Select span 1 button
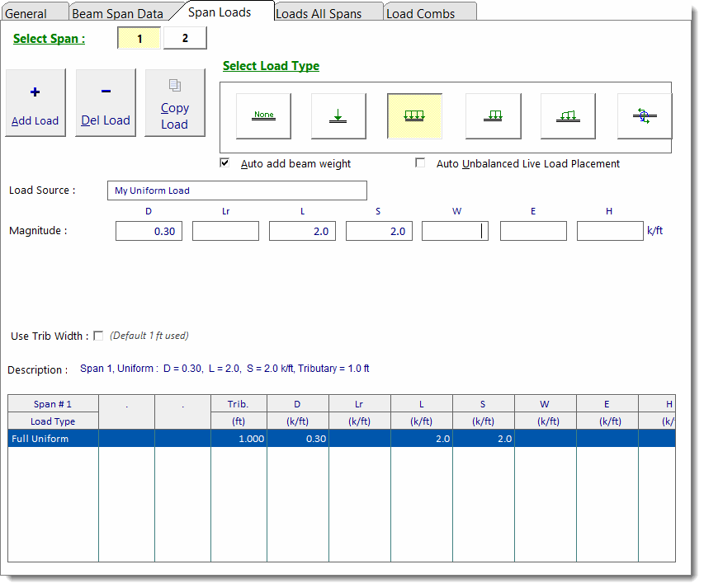Screen dimensions: 704x588 click(139, 38)
